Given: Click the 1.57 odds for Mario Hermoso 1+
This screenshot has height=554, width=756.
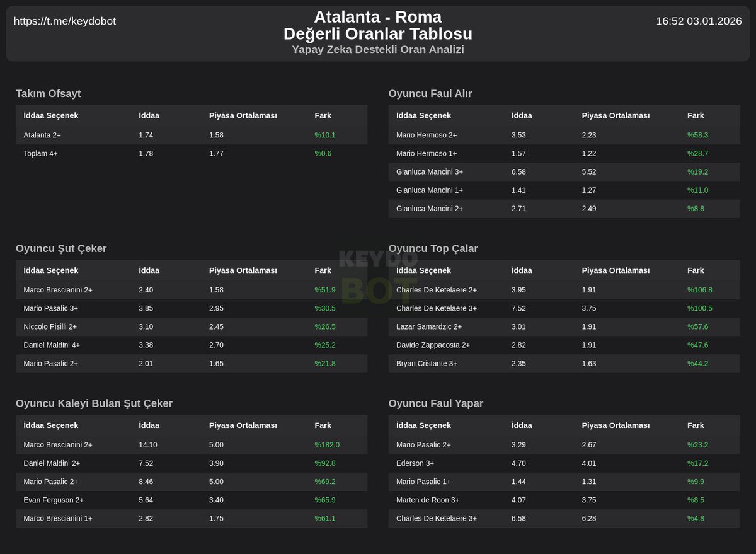Looking at the screenshot, I should pyautogui.click(x=518, y=153).
